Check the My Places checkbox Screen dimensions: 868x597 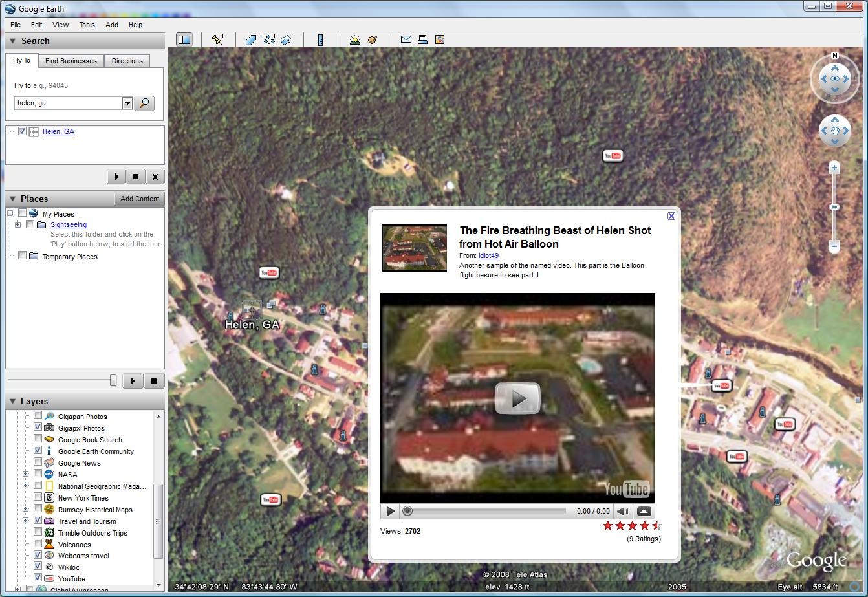22,213
